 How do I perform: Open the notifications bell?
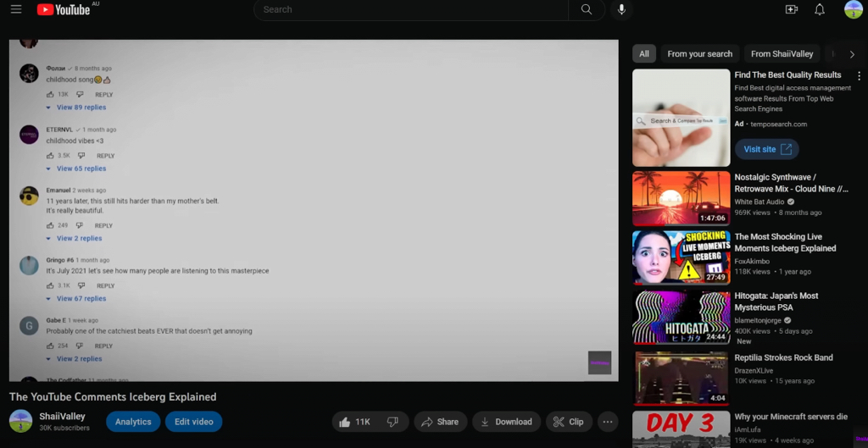pos(820,9)
